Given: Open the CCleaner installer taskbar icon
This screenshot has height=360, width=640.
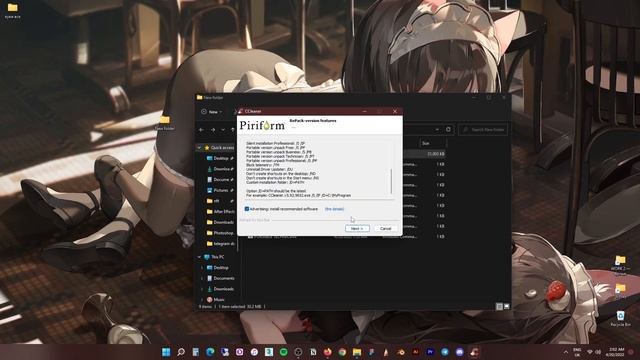Looking at the screenshot, I should pos(474,352).
